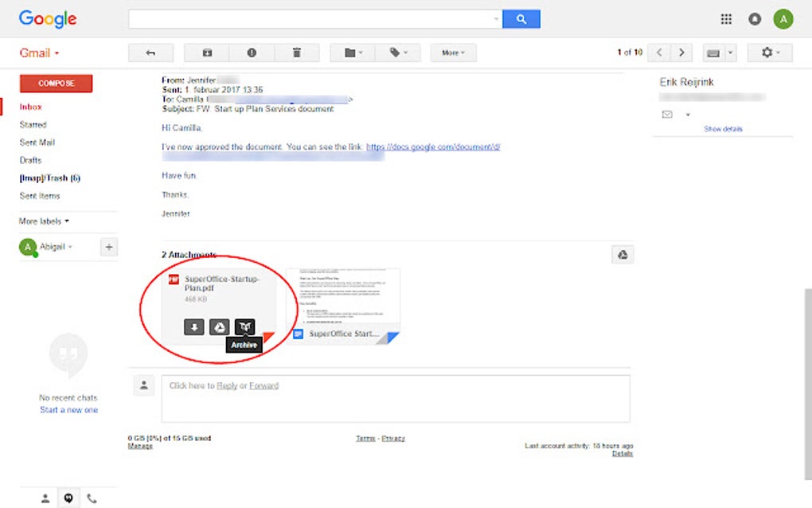Click the back arrow to return to inbox
The height and width of the screenshot is (508, 812).
[150, 53]
